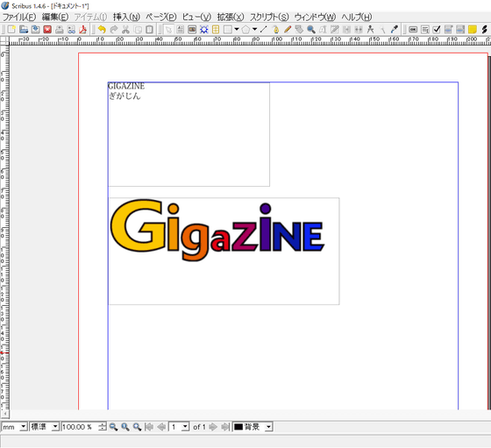Insert a PDF list box
The width and height of the screenshot is (491, 448).
click(460, 30)
